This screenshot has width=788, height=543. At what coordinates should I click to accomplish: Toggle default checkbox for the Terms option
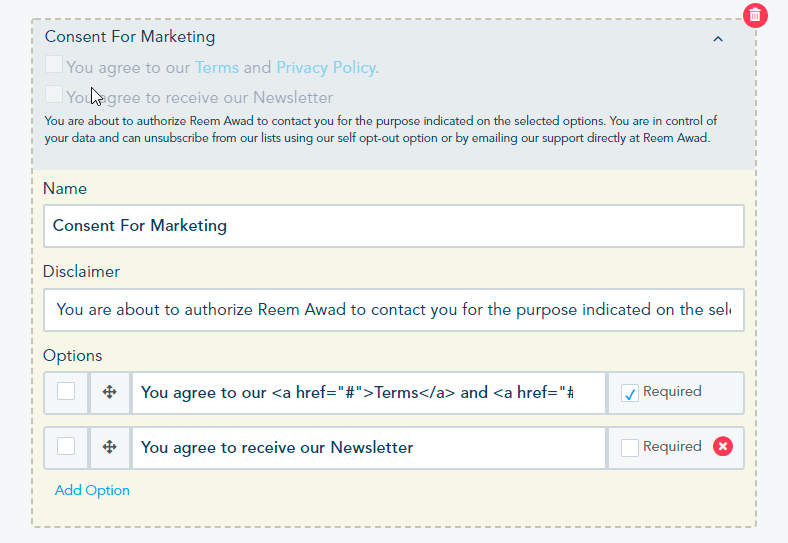click(66, 392)
